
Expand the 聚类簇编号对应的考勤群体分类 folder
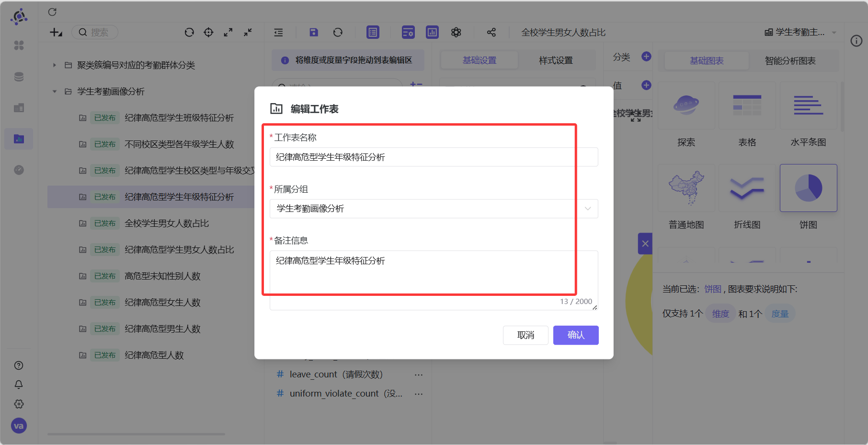(55, 65)
